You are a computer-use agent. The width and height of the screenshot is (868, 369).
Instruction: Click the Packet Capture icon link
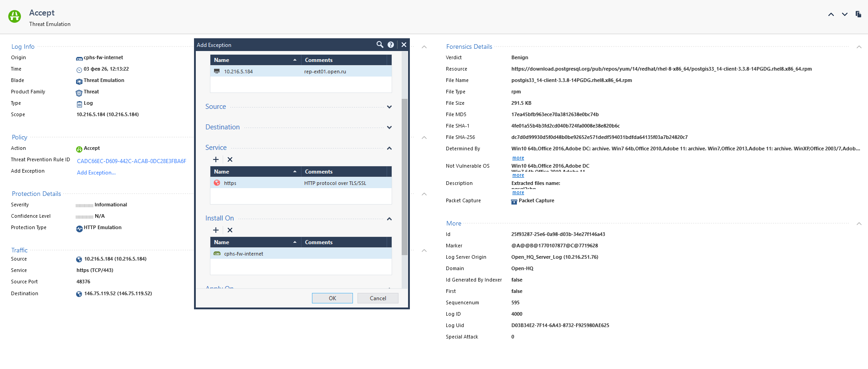pos(514,201)
